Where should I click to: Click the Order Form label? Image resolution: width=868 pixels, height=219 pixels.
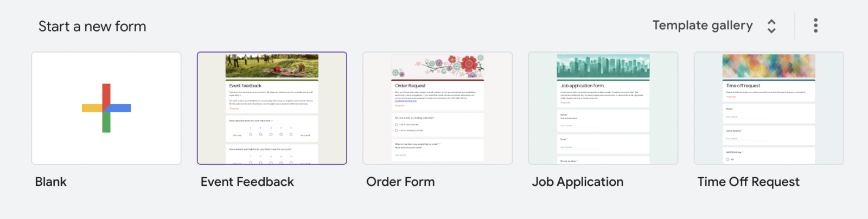[x=400, y=182]
